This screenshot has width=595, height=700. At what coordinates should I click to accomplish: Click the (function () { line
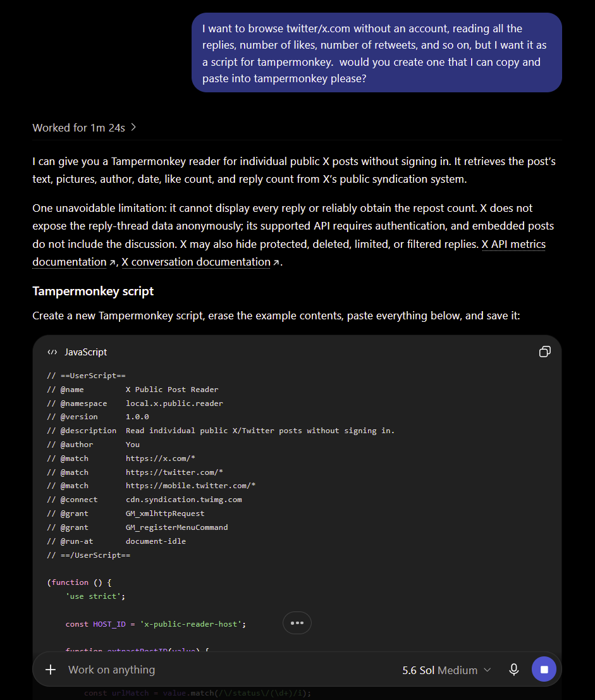tap(79, 582)
